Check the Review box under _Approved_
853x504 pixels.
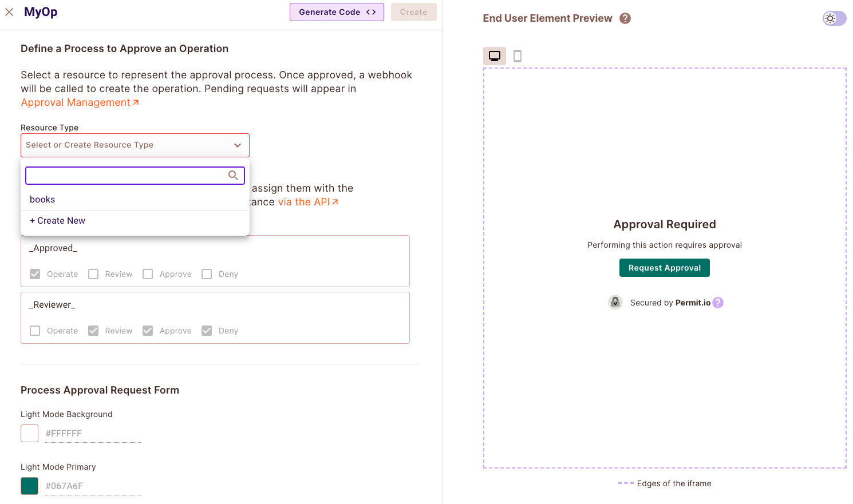[93, 274]
